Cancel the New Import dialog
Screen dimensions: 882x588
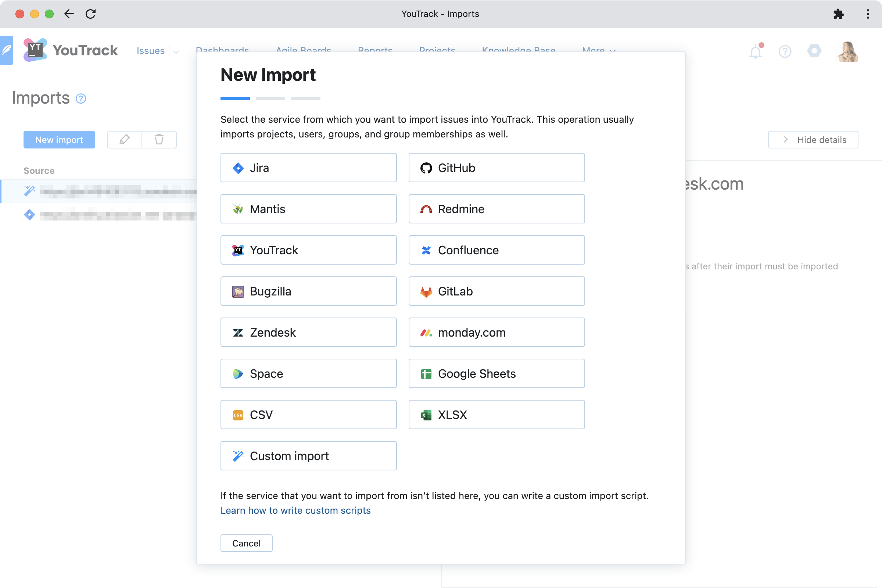click(x=246, y=543)
